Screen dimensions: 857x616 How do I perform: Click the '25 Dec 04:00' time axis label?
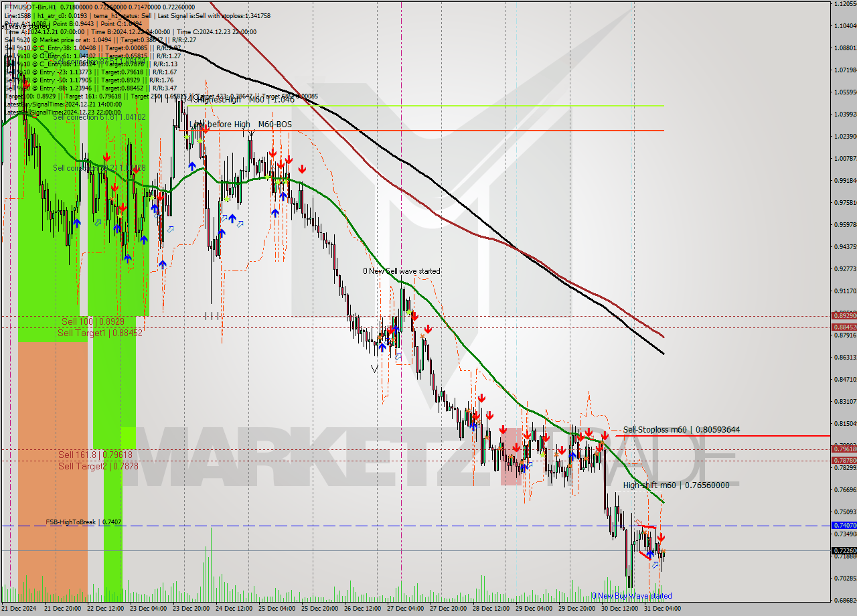tap(277, 609)
